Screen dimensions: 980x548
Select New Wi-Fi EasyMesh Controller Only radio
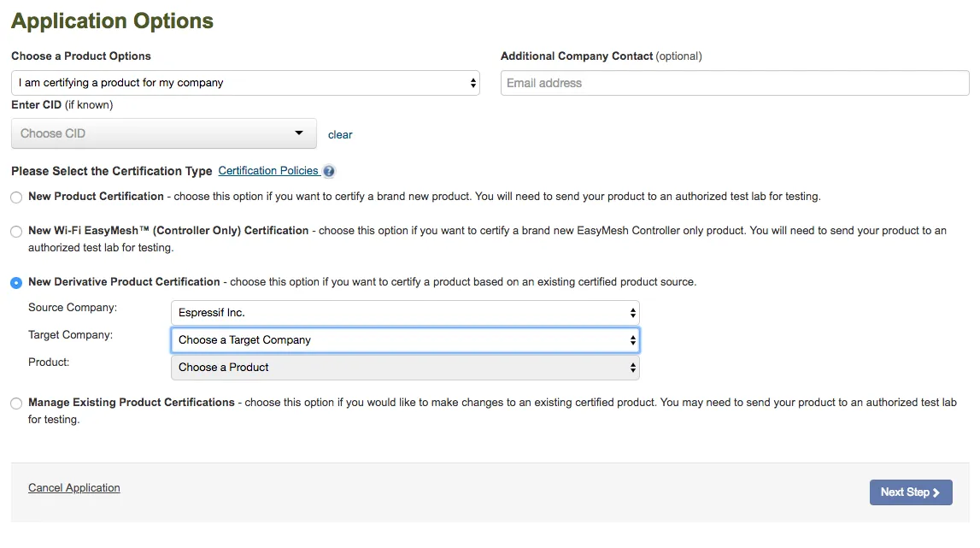17,232
